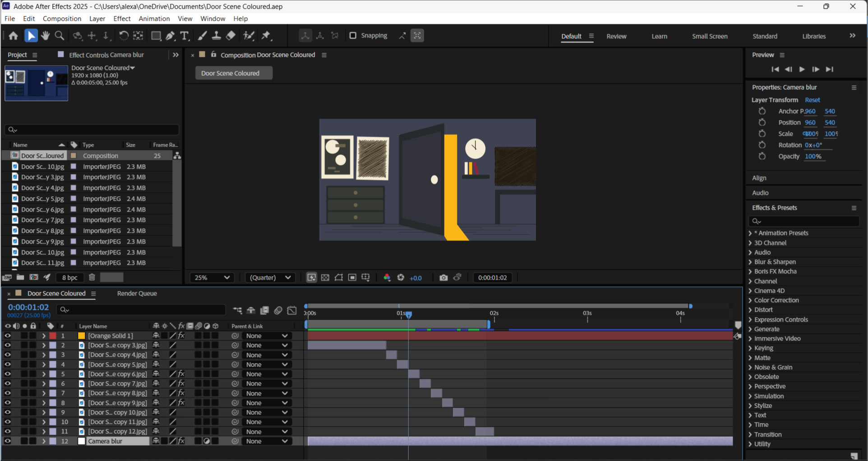Toggle effects fx switch on Orange Solid 1
Viewport: 868px width, 461px height.
[x=181, y=336]
